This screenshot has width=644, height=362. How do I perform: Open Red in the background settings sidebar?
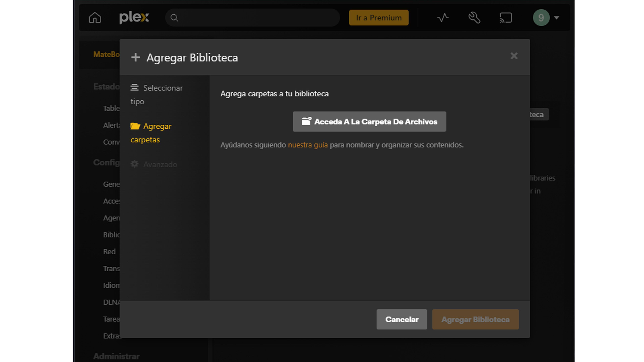tap(109, 252)
